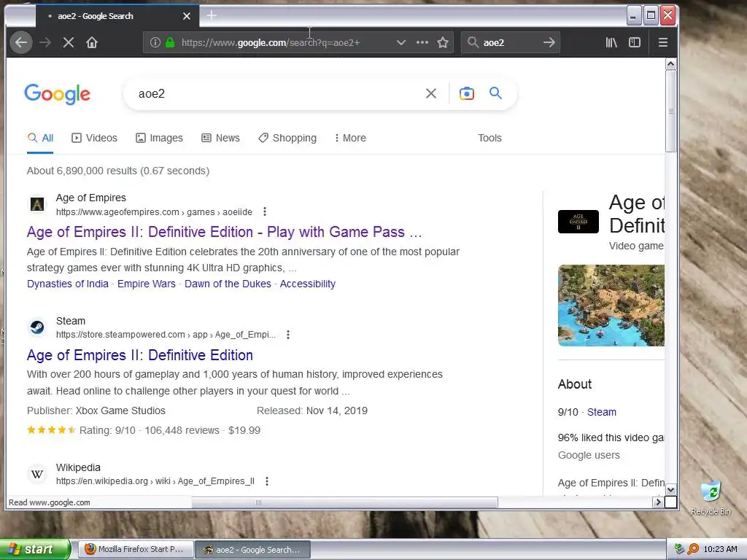The image size is (747, 560).
Task: Open the Firefox Library icon
Action: click(611, 42)
